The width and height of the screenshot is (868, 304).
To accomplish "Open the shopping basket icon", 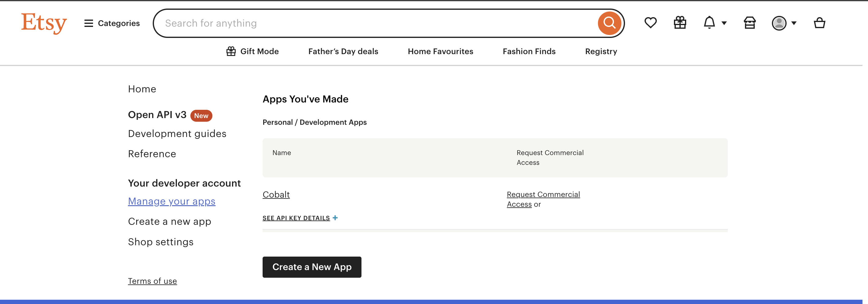I will [x=819, y=23].
